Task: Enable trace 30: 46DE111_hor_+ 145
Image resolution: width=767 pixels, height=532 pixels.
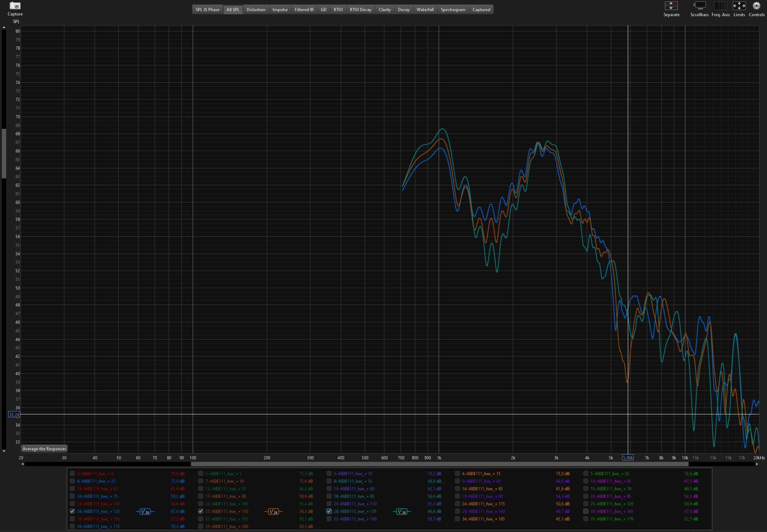Action: pyautogui.click(x=586, y=511)
